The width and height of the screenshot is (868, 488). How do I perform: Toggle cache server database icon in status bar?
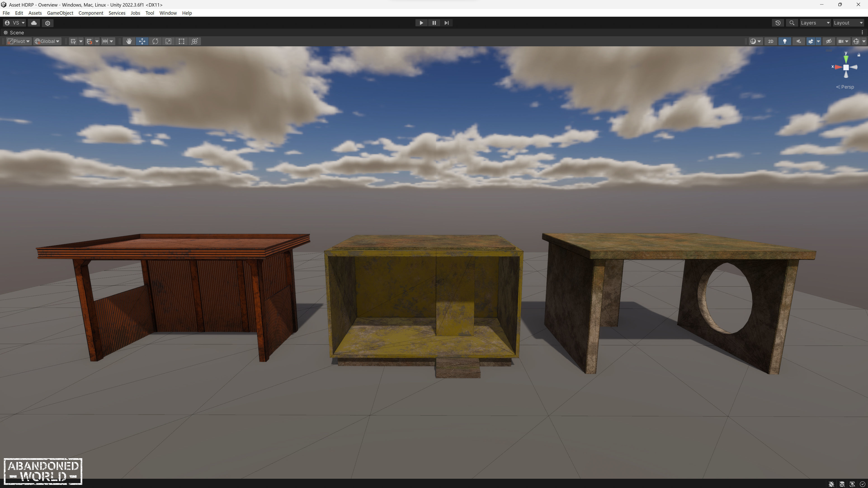coord(842,484)
